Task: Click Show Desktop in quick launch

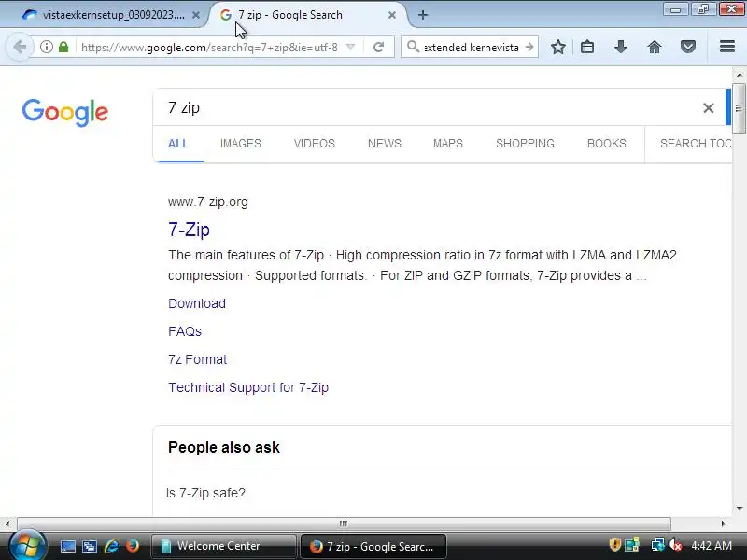Action: pos(67,546)
